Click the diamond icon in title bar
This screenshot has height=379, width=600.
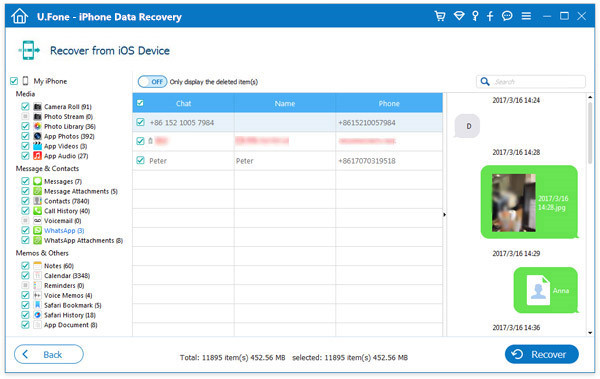point(459,16)
